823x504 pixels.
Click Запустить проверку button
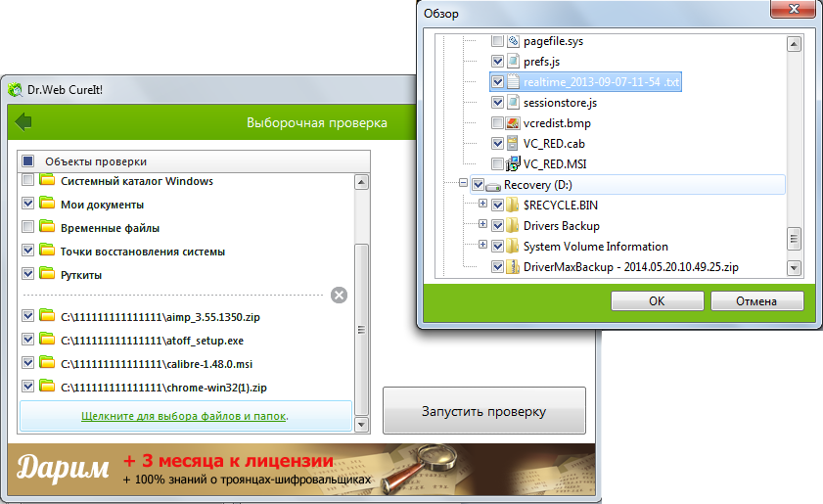coord(484,411)
